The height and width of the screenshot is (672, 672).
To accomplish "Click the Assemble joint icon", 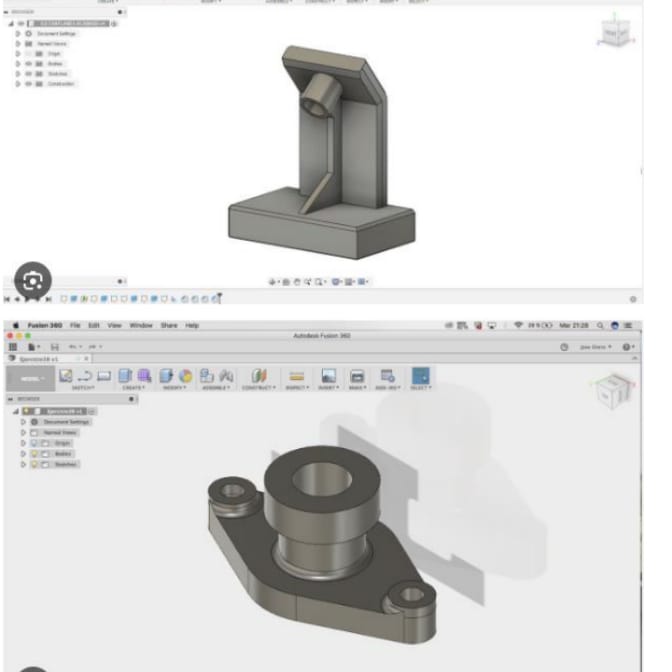I will 208,377.
